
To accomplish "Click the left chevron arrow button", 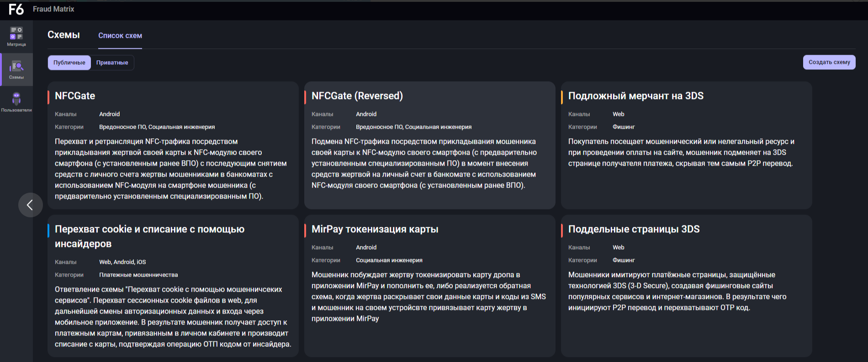I will (30, 205).
